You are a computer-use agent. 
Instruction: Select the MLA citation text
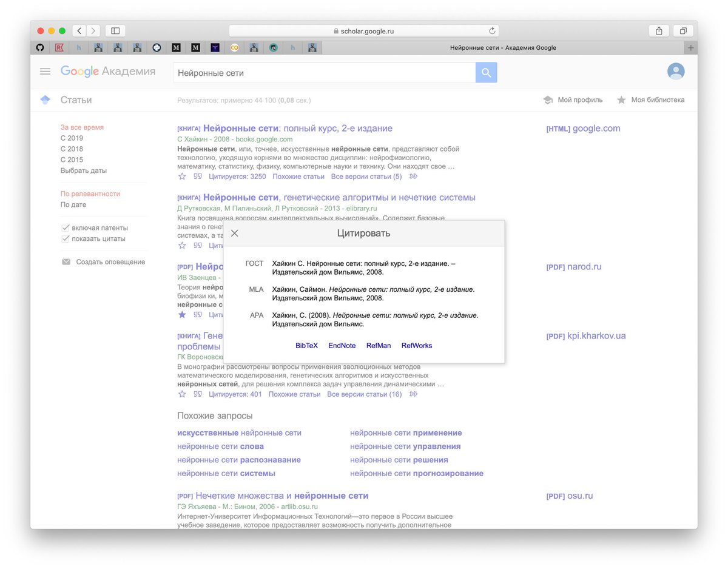(374, 294)
